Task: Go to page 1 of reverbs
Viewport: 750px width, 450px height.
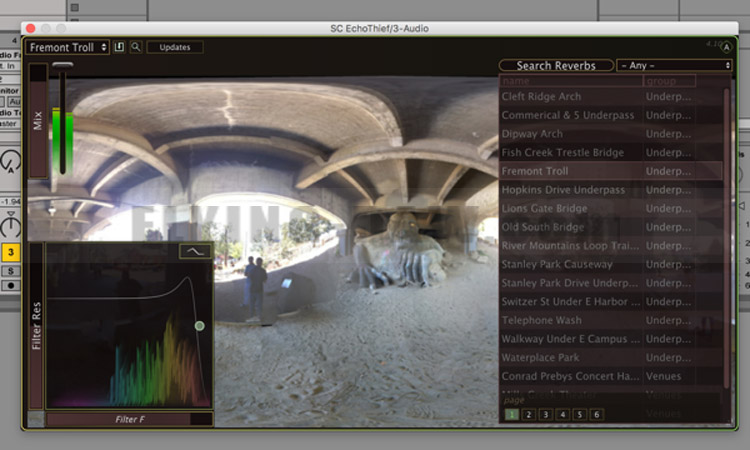Action: pos(512,415)
